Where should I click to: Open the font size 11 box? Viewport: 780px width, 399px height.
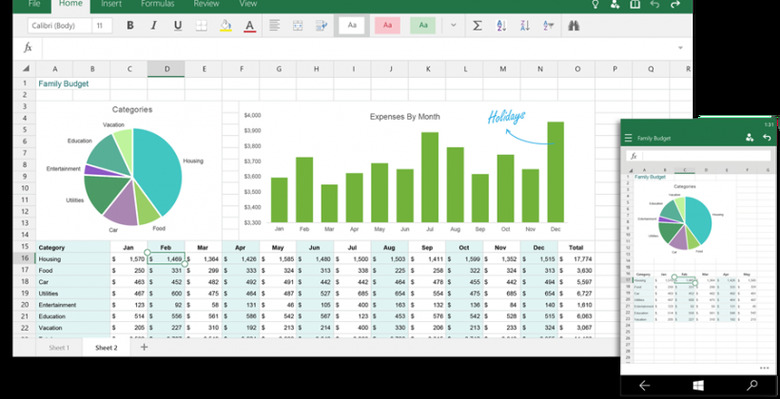click(102, 26)
